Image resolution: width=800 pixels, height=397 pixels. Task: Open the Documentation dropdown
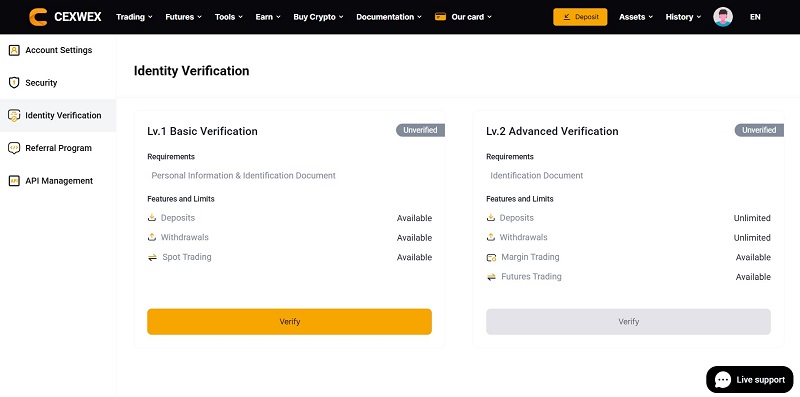389,17
